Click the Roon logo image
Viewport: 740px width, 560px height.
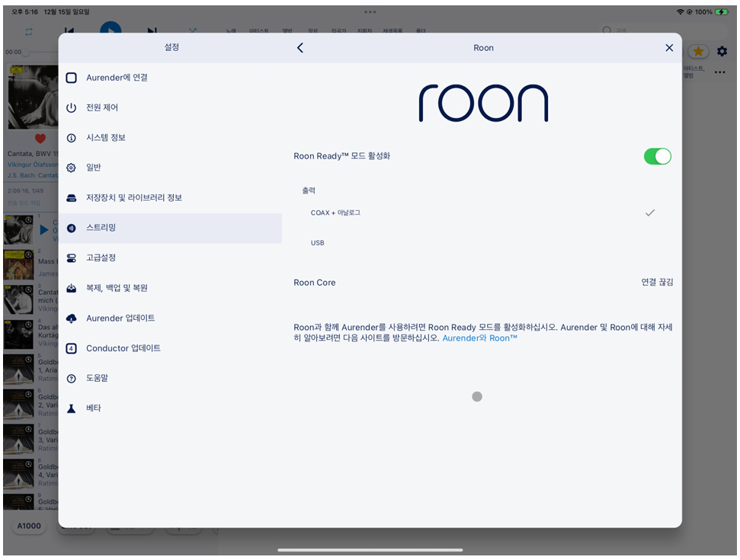coord(483,104)
